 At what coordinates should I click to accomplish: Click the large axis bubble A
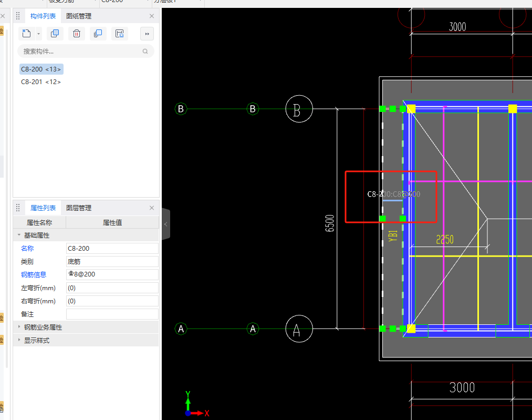299,329
